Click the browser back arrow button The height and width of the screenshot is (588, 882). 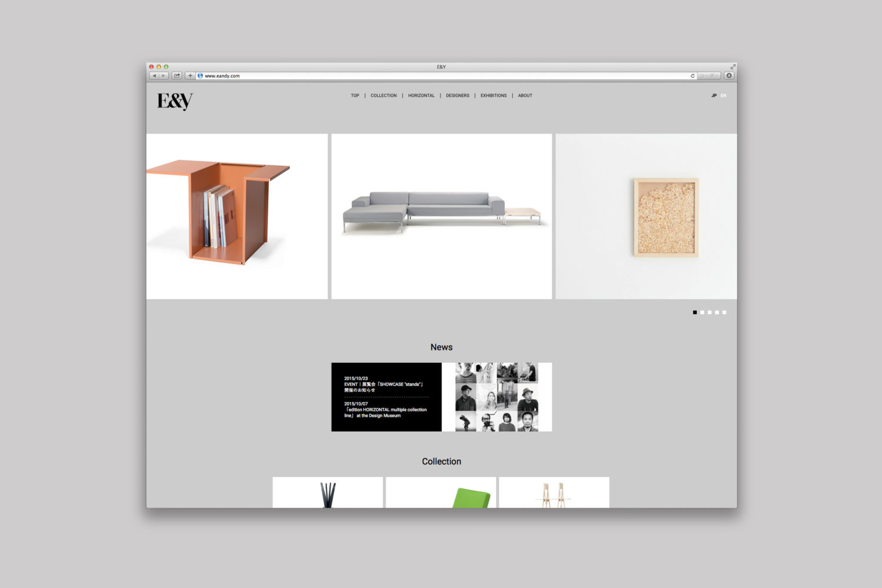click(x=154, y=76)
